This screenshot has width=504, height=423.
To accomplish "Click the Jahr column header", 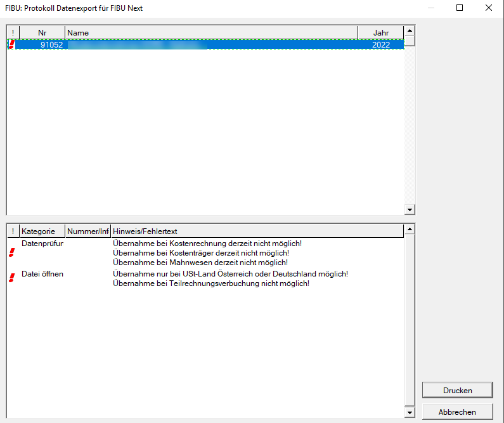I will point(380,32).
